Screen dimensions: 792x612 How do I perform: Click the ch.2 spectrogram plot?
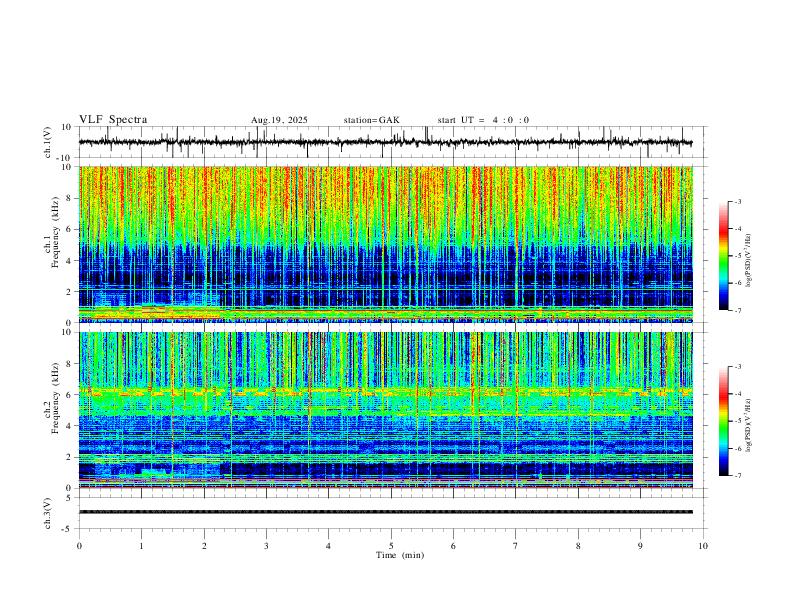click(385, 410)
